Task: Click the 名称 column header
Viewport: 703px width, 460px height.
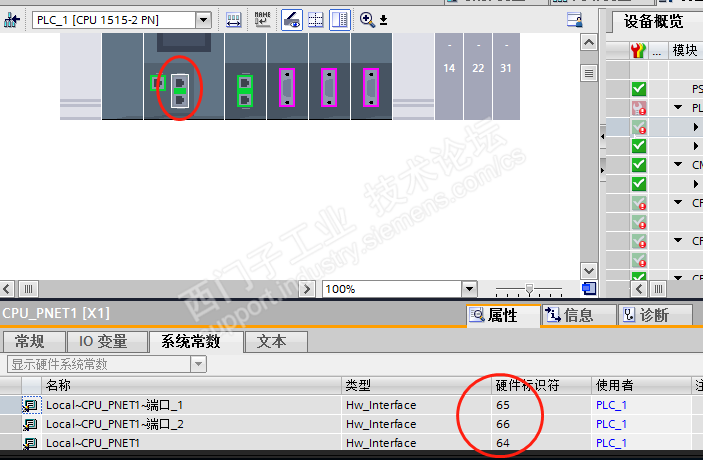Action: click(x=191, y=385)
